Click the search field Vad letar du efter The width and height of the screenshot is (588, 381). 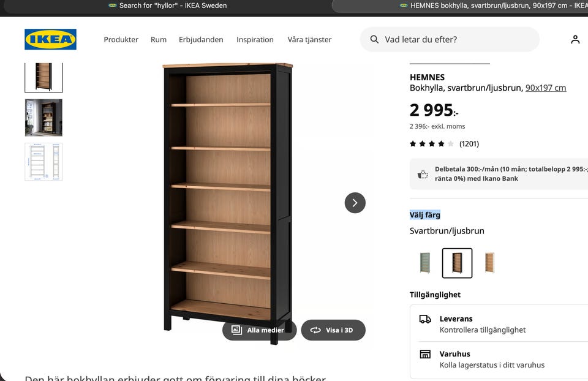450,39
